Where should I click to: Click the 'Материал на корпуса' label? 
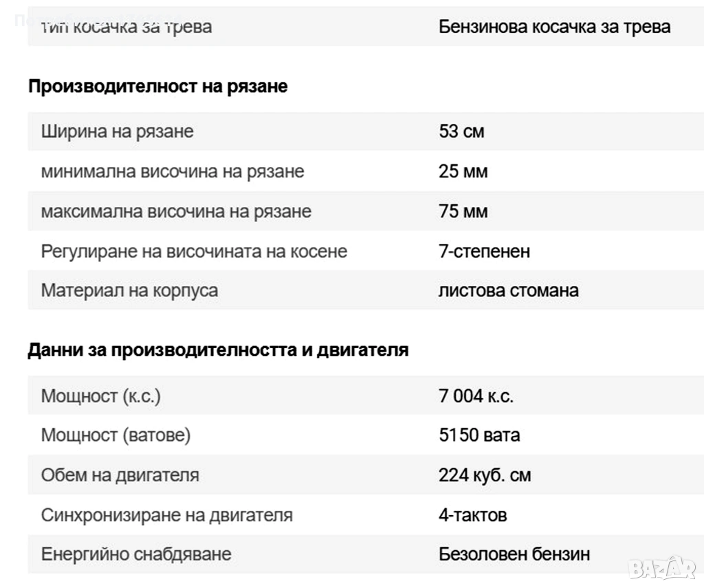coord(129,290)
